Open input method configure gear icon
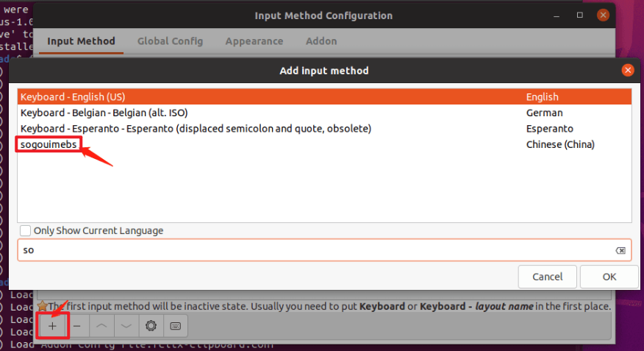 (152, 325)
